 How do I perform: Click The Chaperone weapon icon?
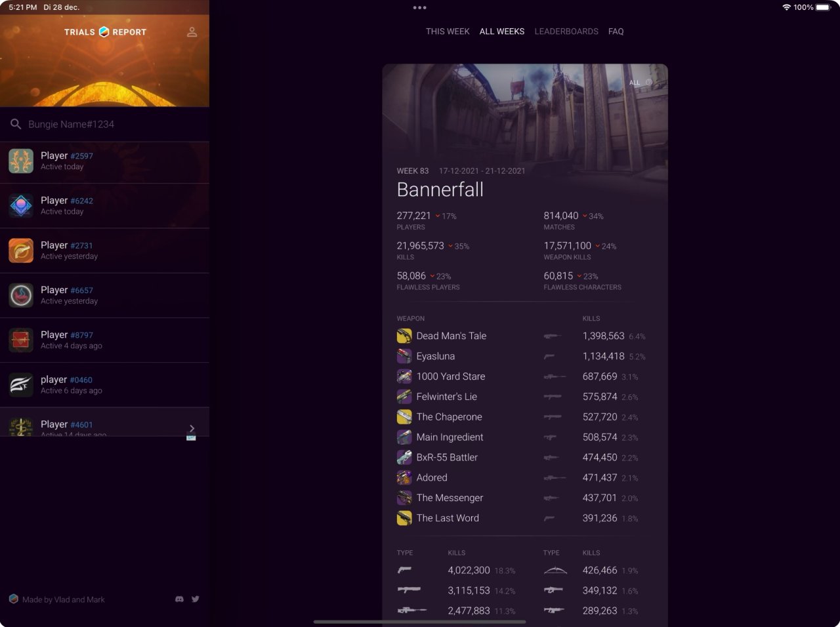(404, 417)
